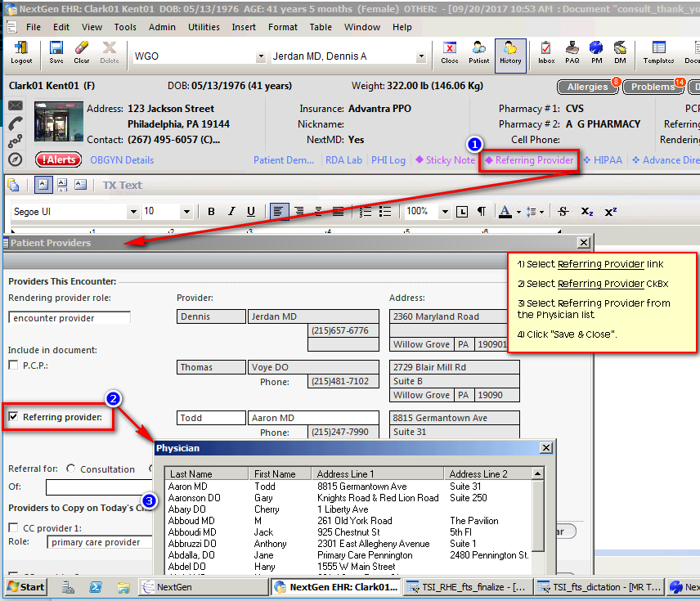Select the Consultation radio button
The height and width of the screenshot is (601, 700).
pos(70,469)
